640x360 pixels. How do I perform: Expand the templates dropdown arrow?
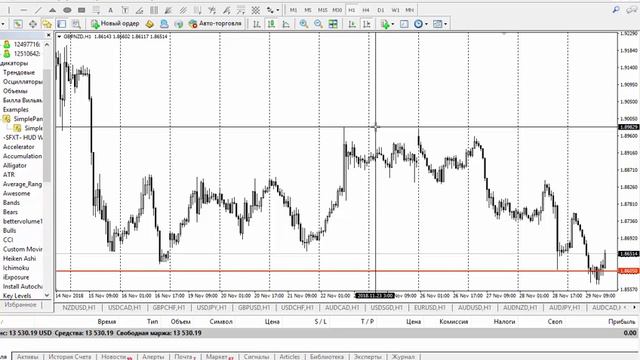coord(445,24)
